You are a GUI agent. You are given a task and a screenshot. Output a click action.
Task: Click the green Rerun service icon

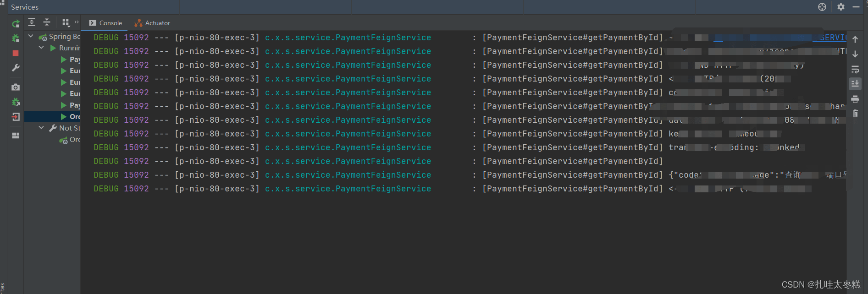tap(16, 24)
